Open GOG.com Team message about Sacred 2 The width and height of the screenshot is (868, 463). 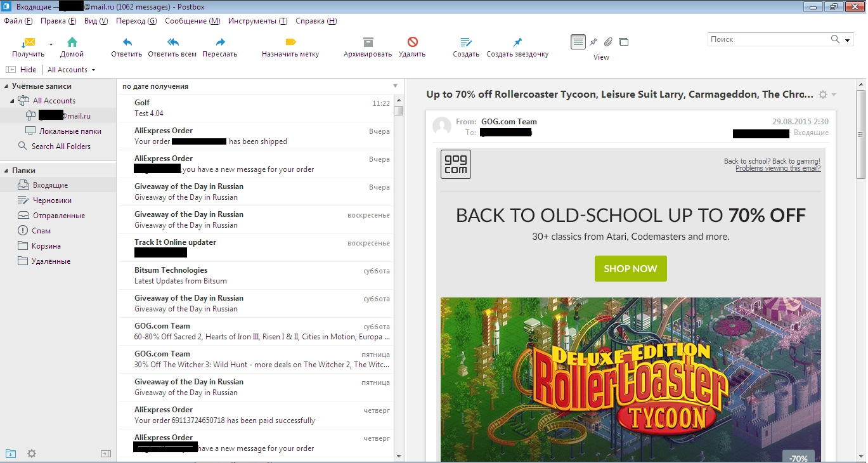(x=256, y=331)
